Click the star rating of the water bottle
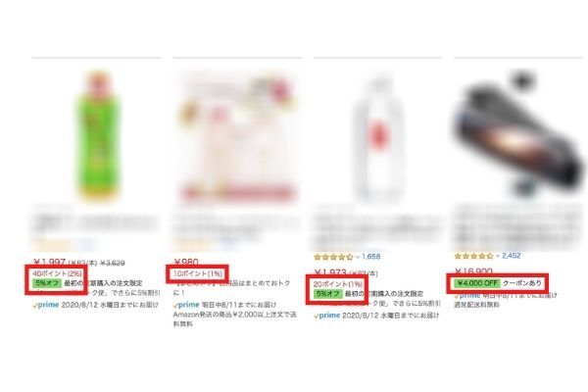 [334, 257]
